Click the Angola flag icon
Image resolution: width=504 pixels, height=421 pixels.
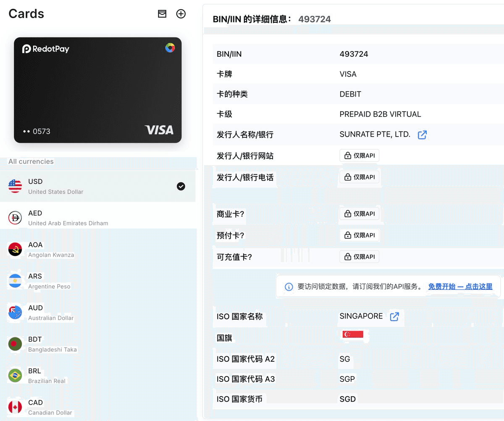pyautogui.click(x=15, y=249)
